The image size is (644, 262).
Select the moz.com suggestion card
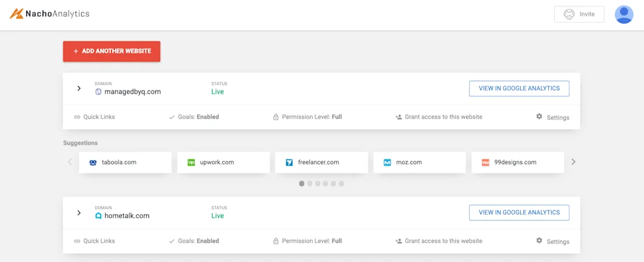(x=419, y=162)
